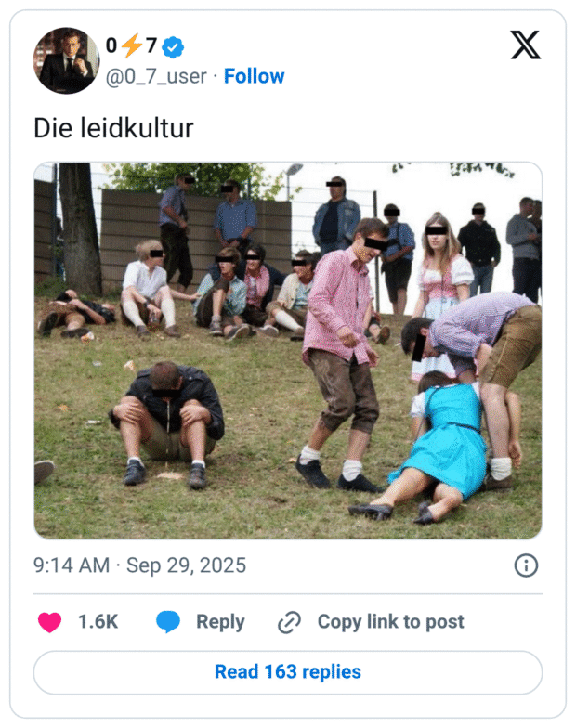
Task: Click the 1.6K likes count
Action: point(98,622)
